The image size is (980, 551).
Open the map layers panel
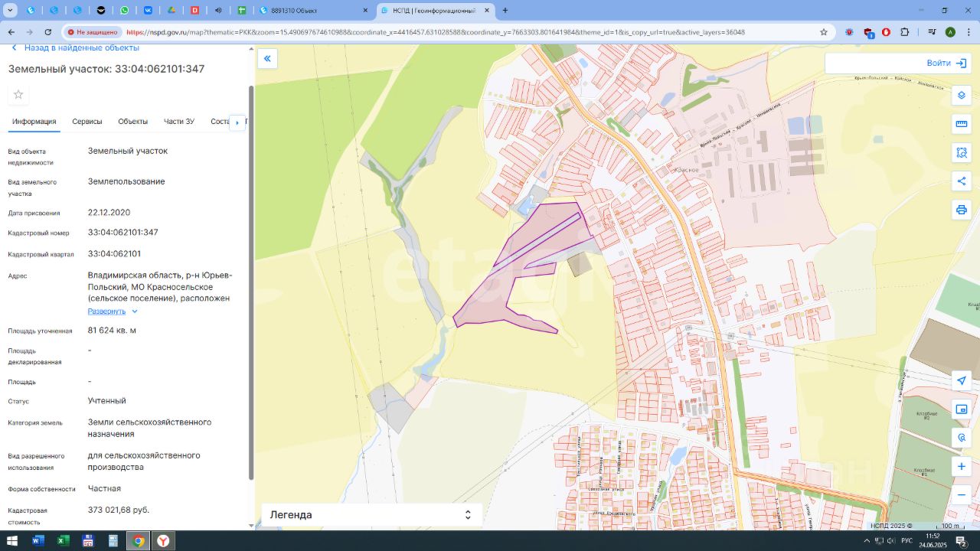point(961,96)
